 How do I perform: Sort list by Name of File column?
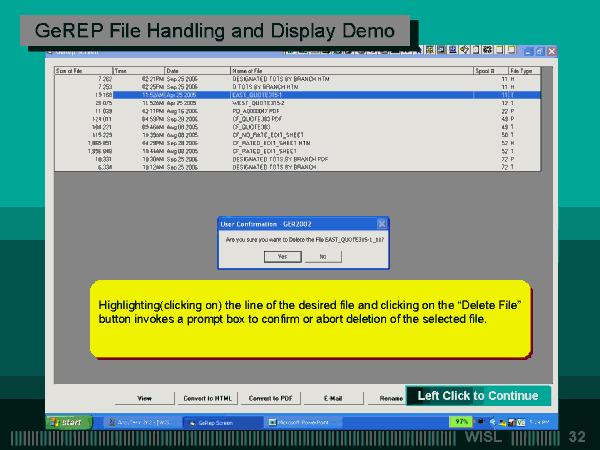350,71
